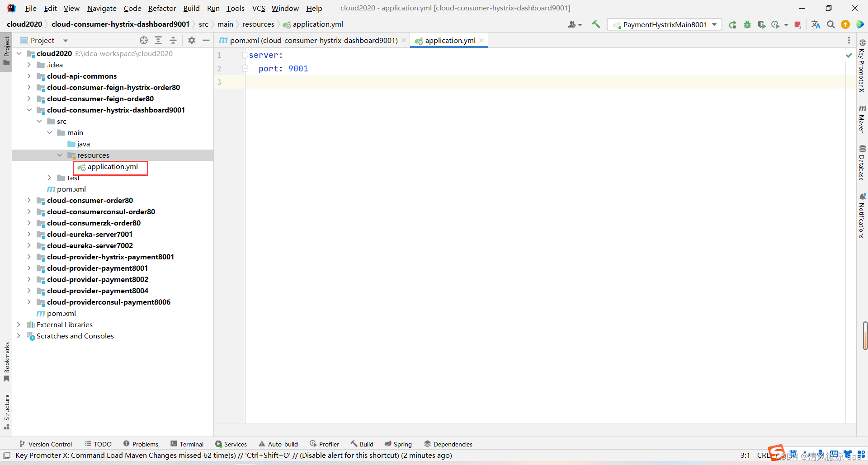Image resolution: width=868 pixels, height=465 pixels.
Task: Open the Spring tool window
Action: (398, 444)
